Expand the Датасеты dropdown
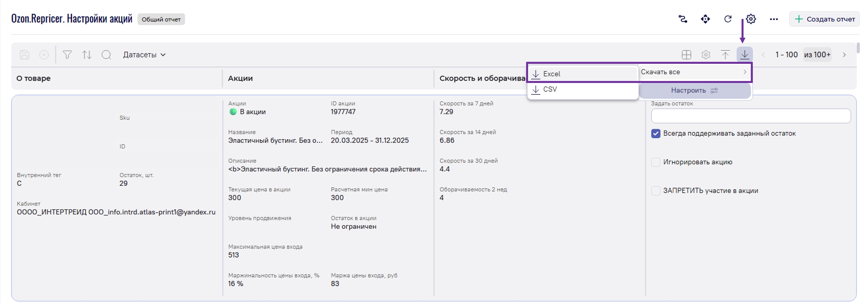The height and width of the screenshot is (304, 868). [x=144, y=55]
